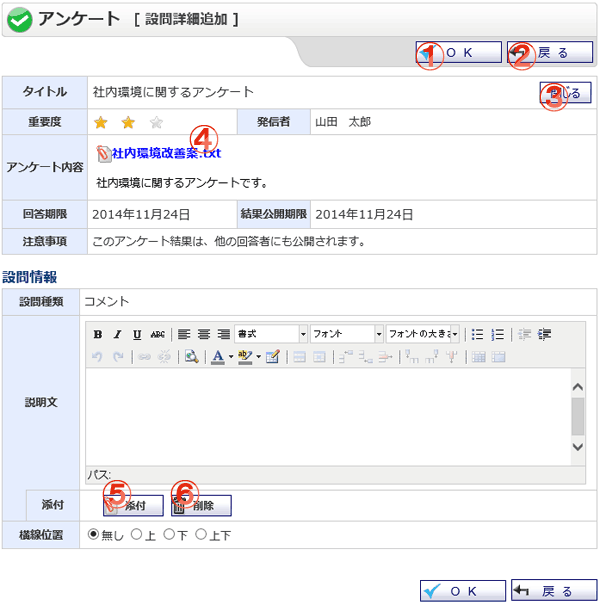
Task: Click the delete row icon
Action: 385,357
